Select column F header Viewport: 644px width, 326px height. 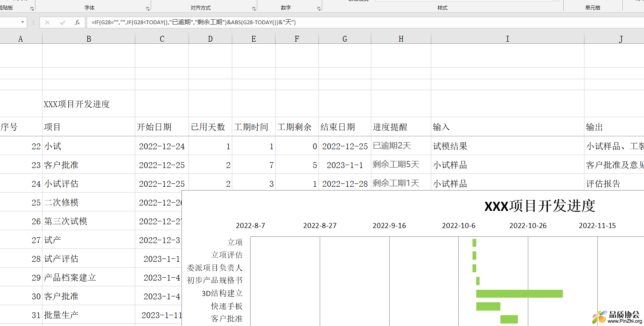tap(297, 39)
